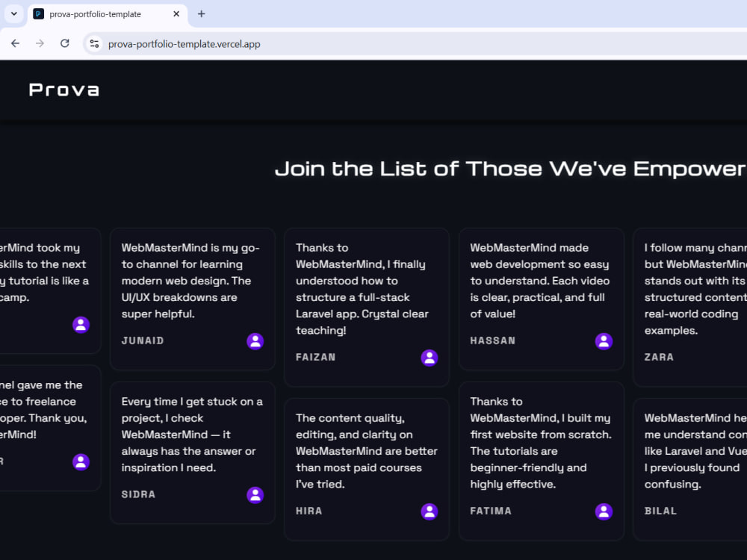
Task: Click Junaid's purple avatar icon
Action: 255,341
